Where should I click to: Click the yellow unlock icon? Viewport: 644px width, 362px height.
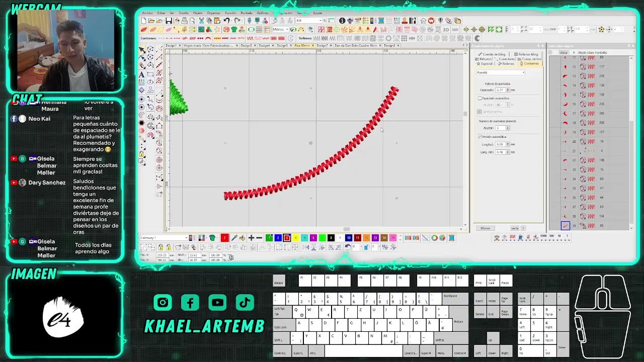tap(169, 247)
